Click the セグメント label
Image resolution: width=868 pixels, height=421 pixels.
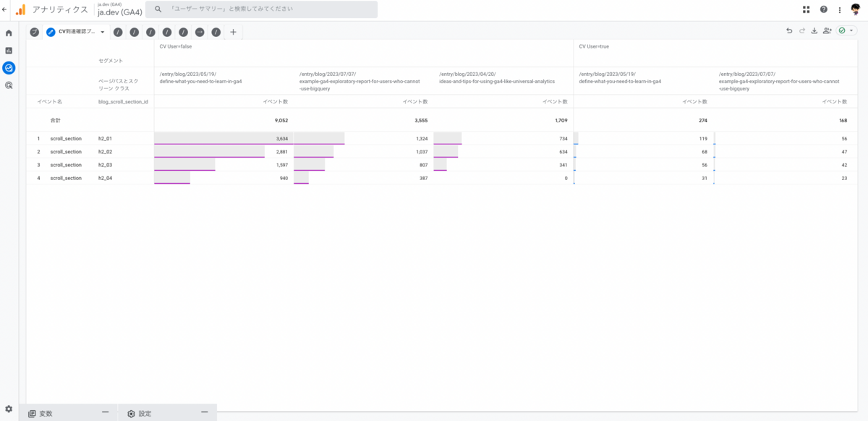[x=111, y=61]
